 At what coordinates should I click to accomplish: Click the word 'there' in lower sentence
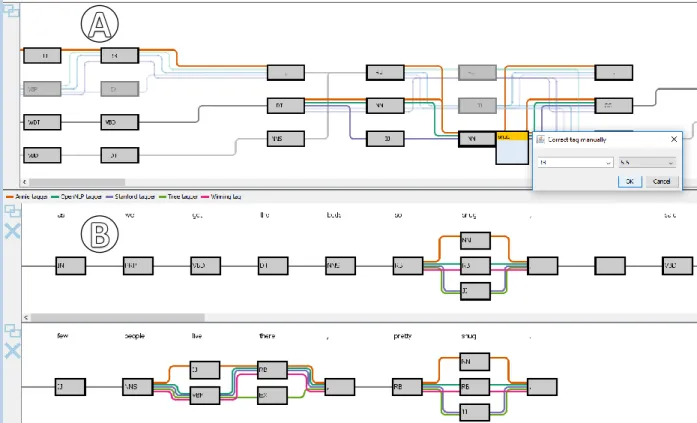point(267,336)
